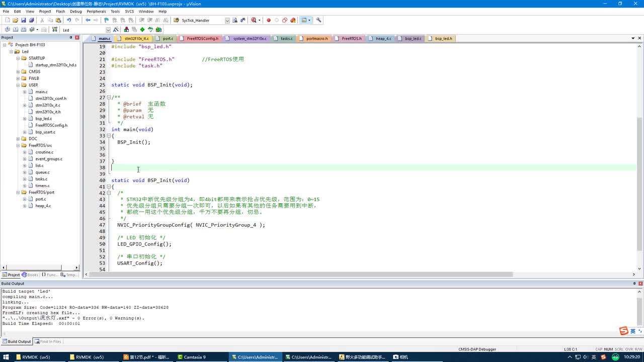Open the SVCS menu
Image resolution: width=644 pixels, height=362 pixels.
(x=129, y=11)
